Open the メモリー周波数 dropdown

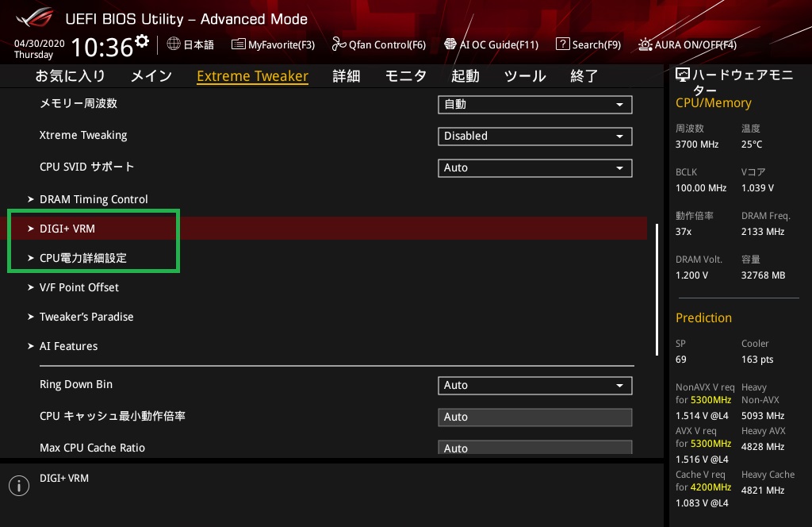tap(535, 104)
